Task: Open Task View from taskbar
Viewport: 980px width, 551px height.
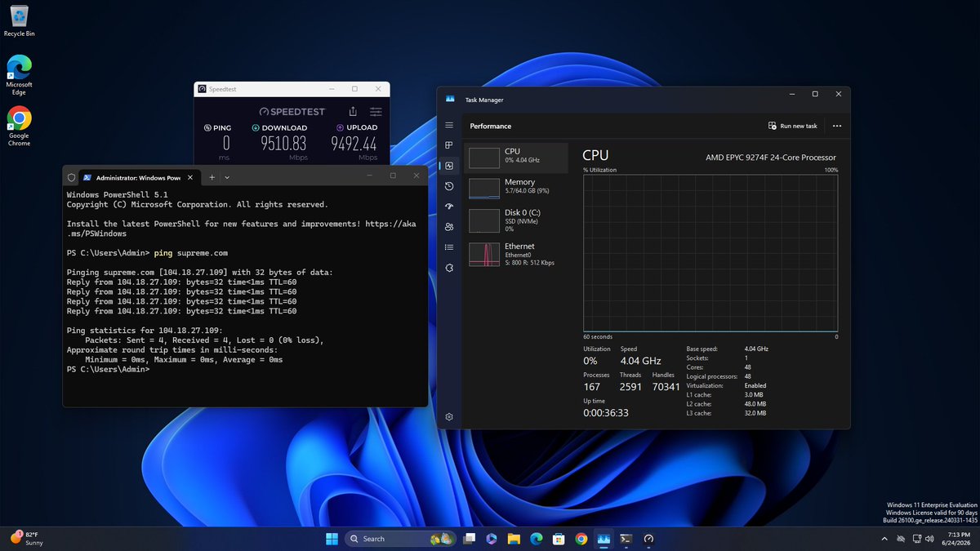Action: (x=470, y=539)
